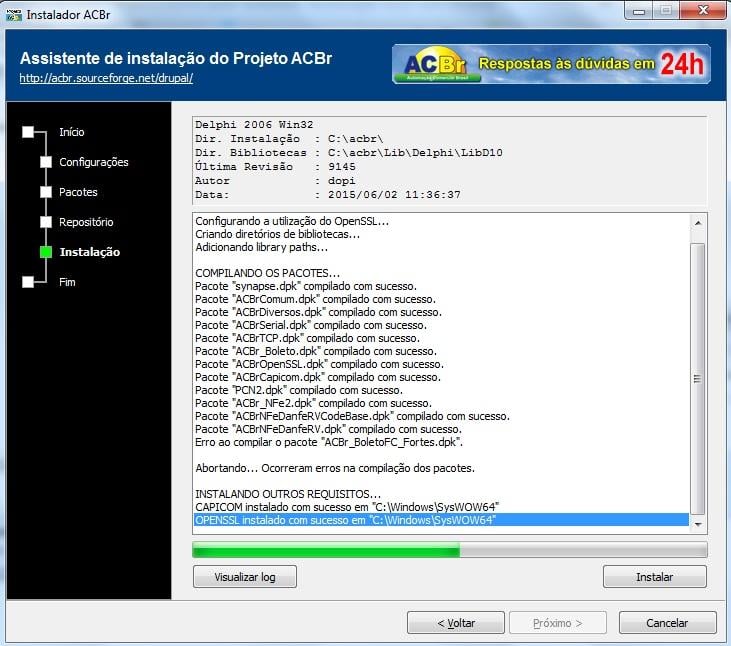Go back with the Voltar button
The width and height of the screenshot is (731, 646).
pyautogui.click(x=456, y=623)
